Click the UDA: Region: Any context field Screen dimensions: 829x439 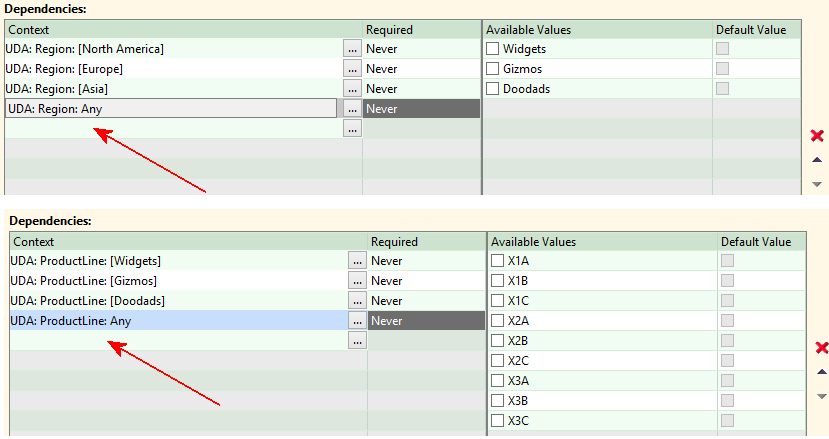[170, 109]
